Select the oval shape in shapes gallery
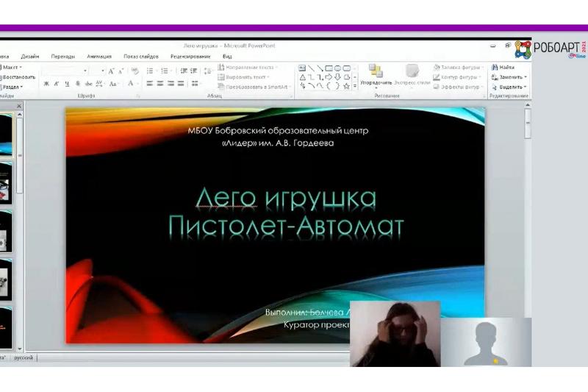The height and width of the screenshot is (392, 588). [x=337, y=68]
